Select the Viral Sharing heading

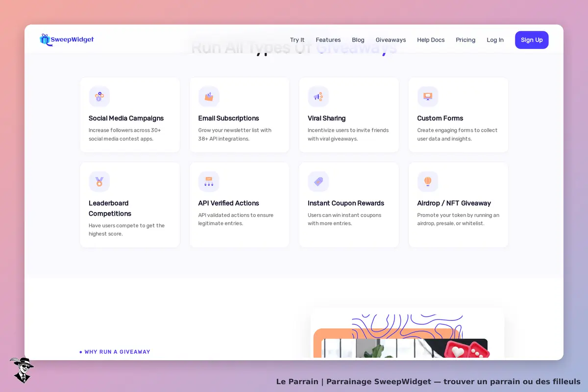[327, 118]
